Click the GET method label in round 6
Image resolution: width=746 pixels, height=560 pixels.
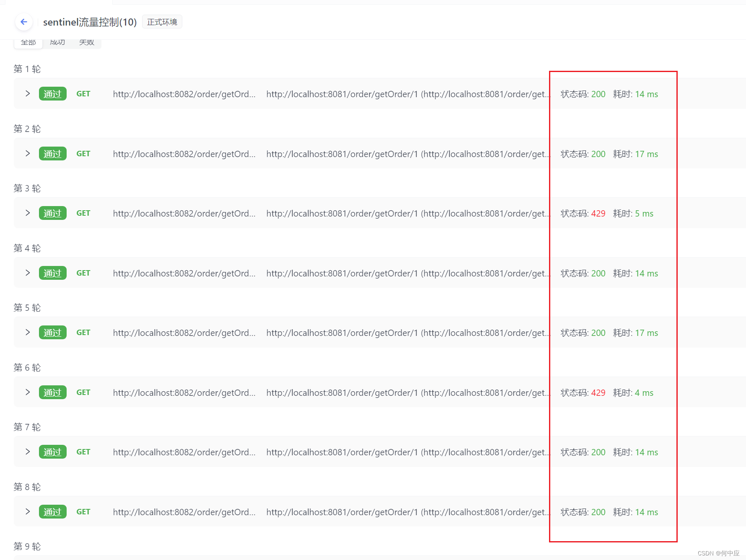[83, 392]
